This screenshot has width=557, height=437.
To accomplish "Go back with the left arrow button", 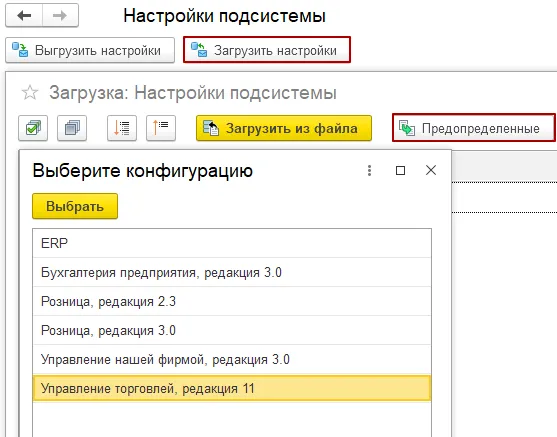I will 24,15.
